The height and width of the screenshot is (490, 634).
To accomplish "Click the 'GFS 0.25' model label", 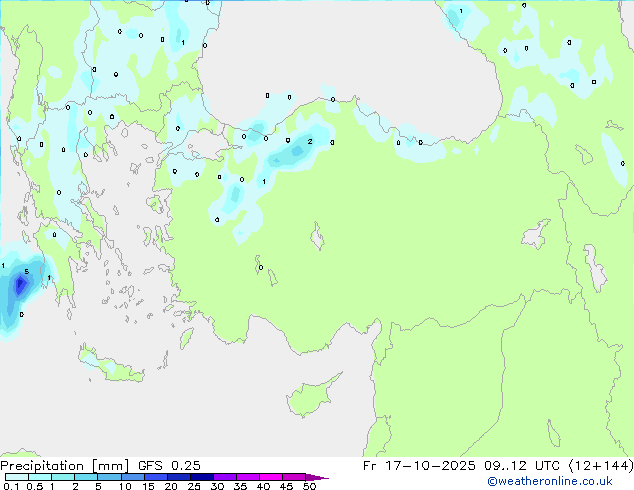I will (x=169, y=466).
